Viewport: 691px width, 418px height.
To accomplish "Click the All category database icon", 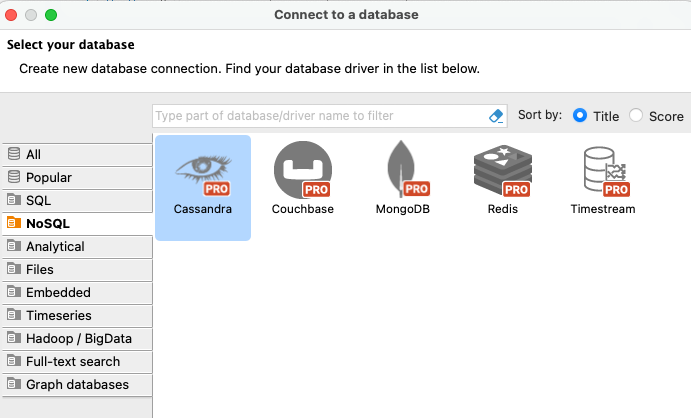I will 14,154.
